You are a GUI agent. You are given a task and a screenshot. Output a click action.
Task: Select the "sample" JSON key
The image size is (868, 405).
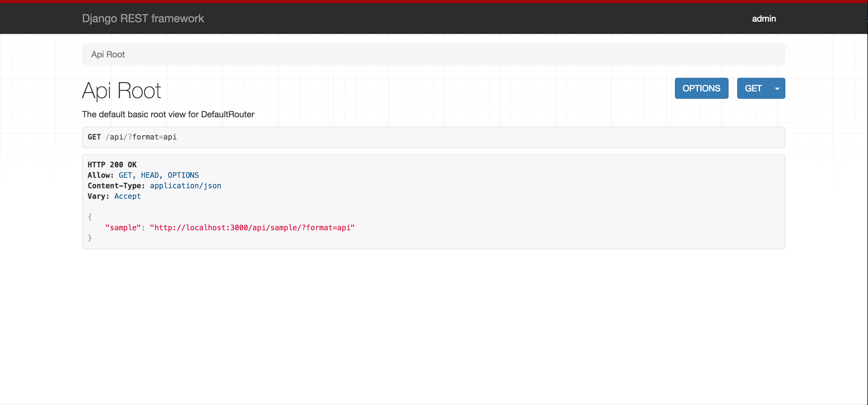click(123, 228)
